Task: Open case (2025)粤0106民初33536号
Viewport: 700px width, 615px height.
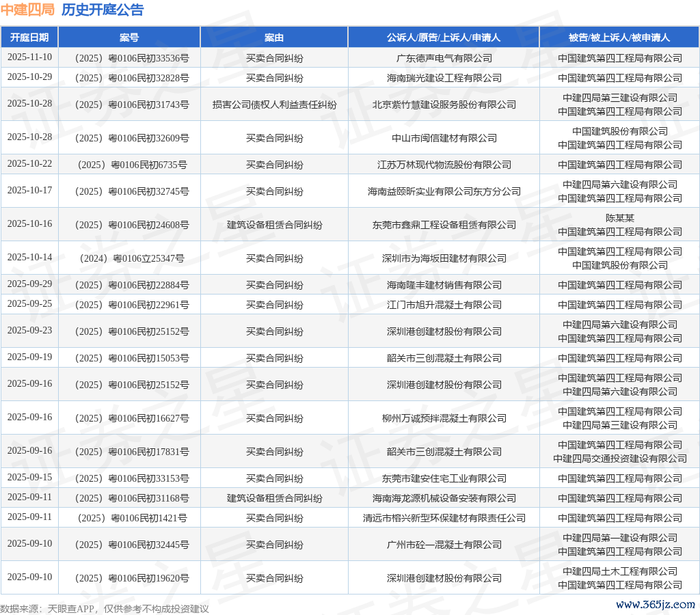Action: [x=129, y=58]
